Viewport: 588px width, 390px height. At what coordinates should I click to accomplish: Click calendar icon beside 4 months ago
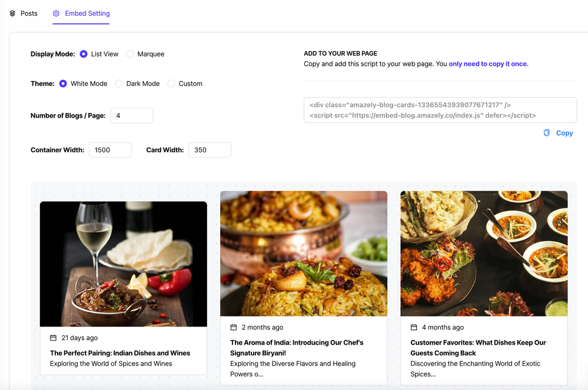(414, 327)
